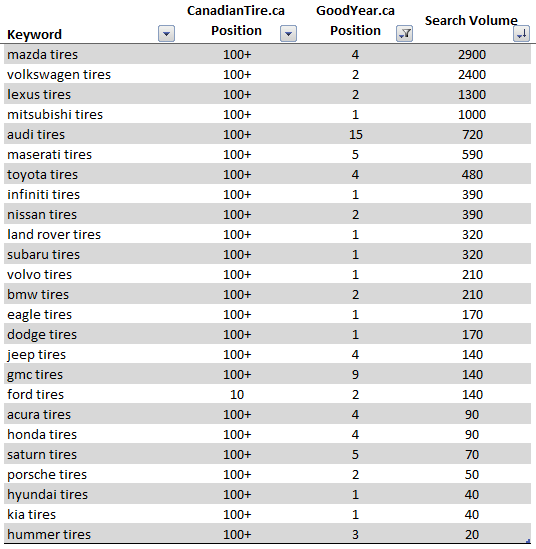Click the GoodYear position 15 cell
This screenshot has width=536, height=549.
click(355, 134)
